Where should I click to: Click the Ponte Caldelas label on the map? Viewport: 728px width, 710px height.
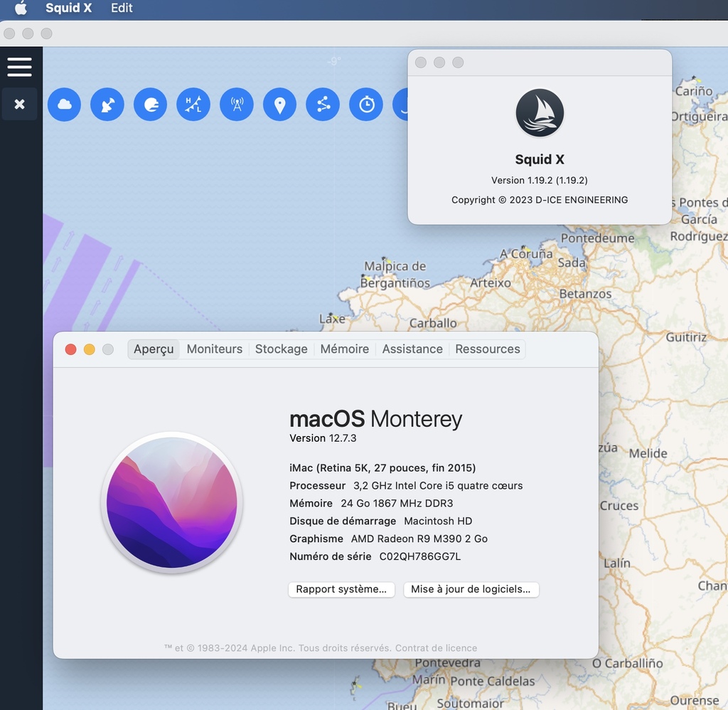tap(493, 682)
